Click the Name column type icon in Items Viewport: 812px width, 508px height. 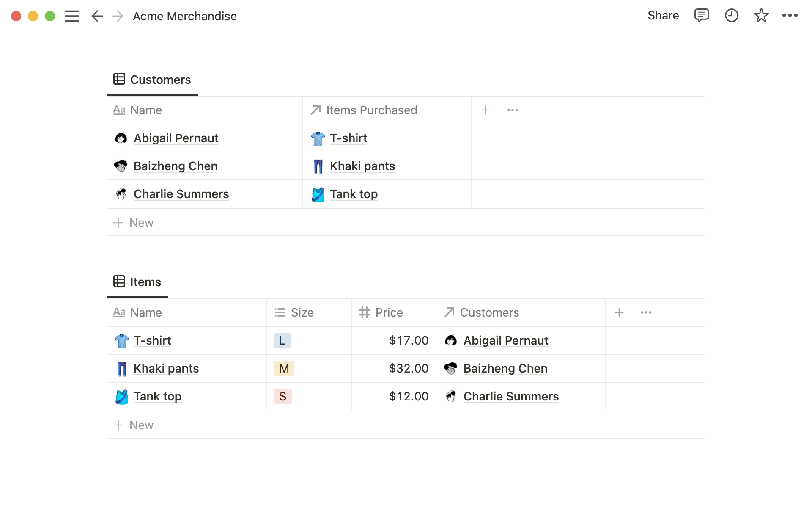[x=120, y=312]
